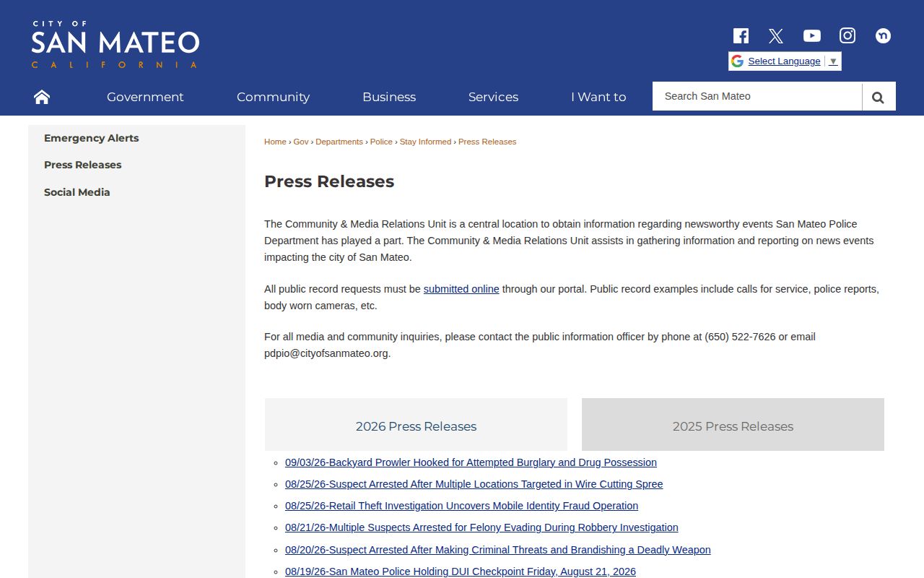Open Emergency Alerts in sidebar
The image size is (924, 578).
(x=92, y=138)
